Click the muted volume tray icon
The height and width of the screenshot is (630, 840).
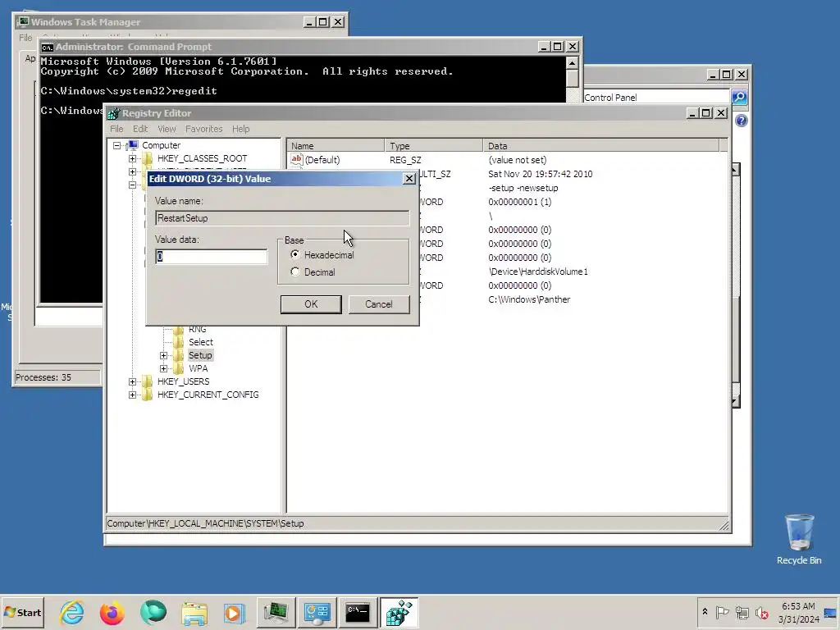click(761, 612)
